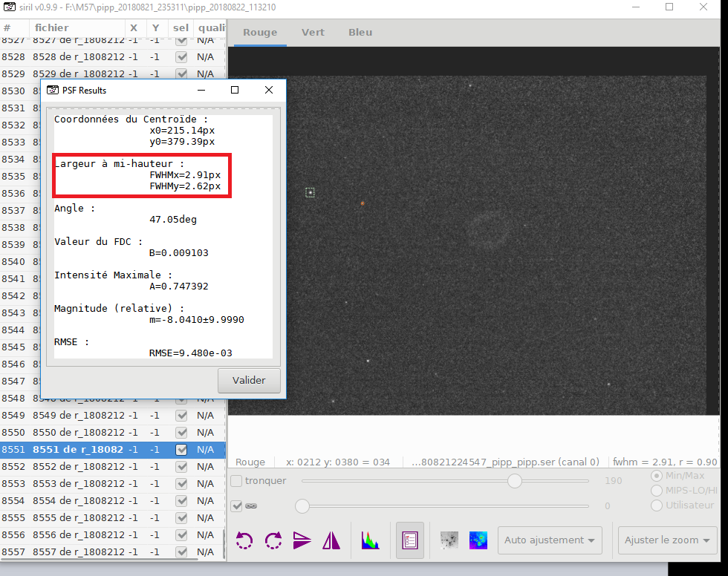728x576 pixels.
Task: Flip the image horizontally using the mirror icon
Action: [x=331, y=540]
